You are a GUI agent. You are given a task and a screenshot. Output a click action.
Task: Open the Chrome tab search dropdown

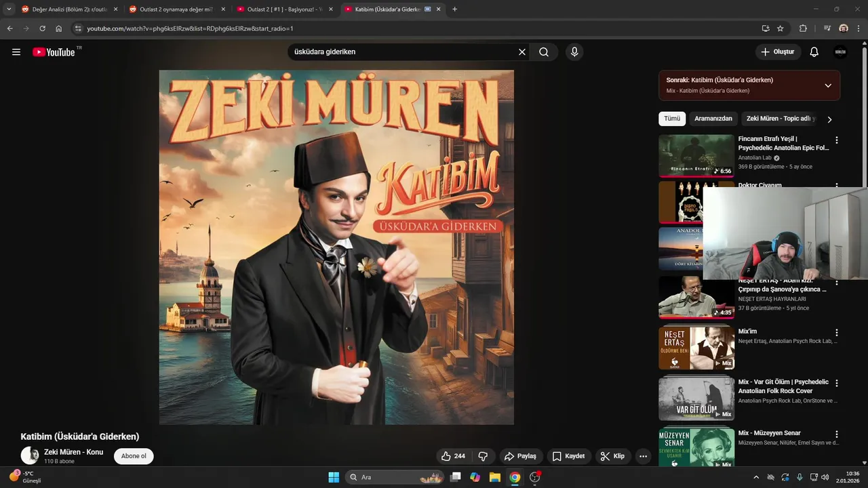point(9,9)
